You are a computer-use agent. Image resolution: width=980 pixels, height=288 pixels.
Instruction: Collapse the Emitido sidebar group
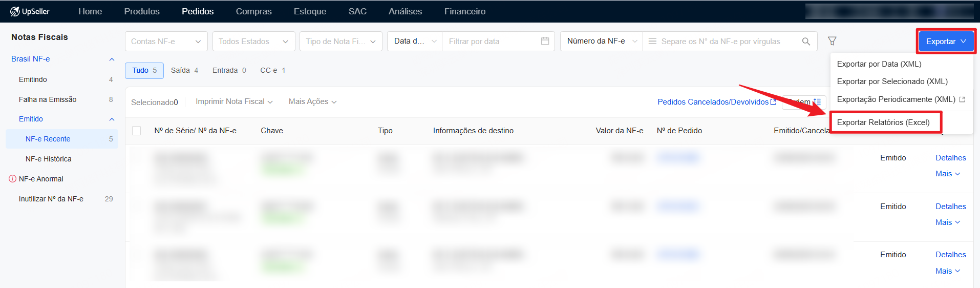click(x=112, y=119)
